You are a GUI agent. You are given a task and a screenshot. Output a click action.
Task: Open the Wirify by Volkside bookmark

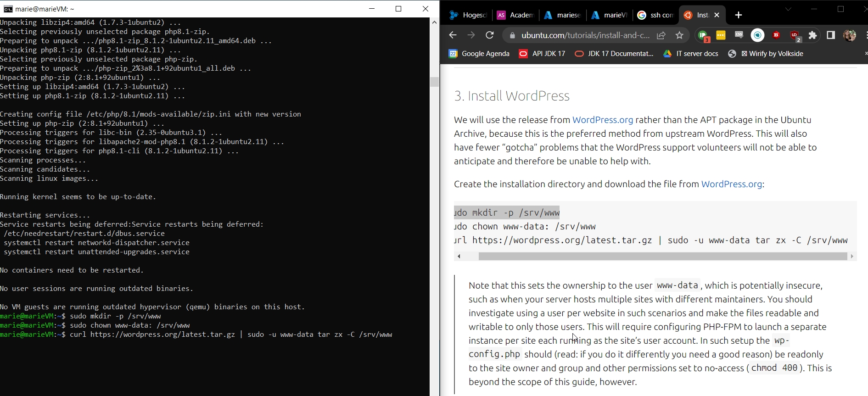tap(766, 54)
